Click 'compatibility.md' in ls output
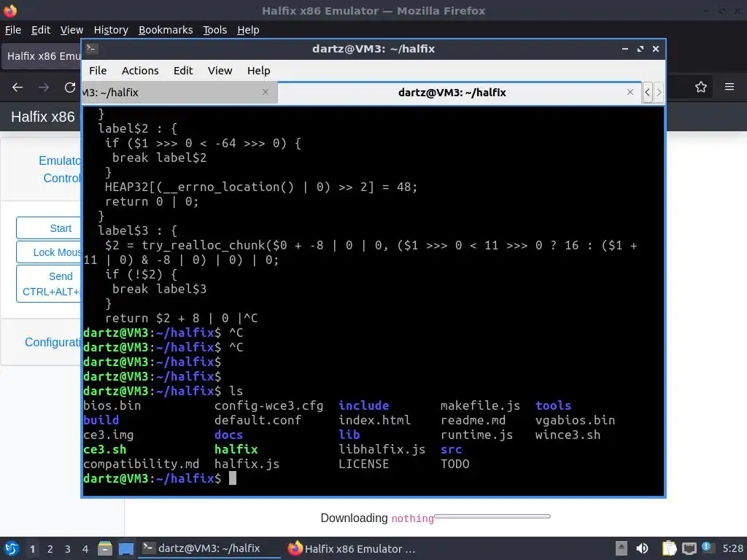The width and height of the screenshot is (747, 560). tap(141, 464)
